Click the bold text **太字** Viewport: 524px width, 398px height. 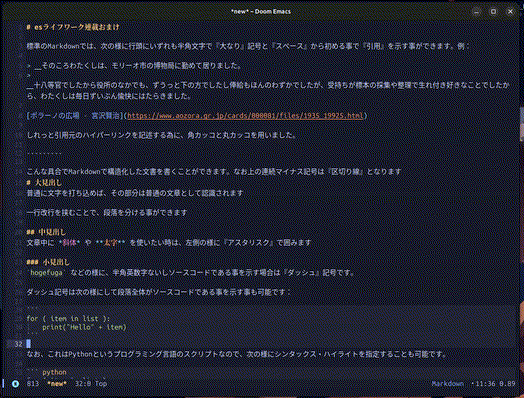pyautogui.click(x=110, y=243)
